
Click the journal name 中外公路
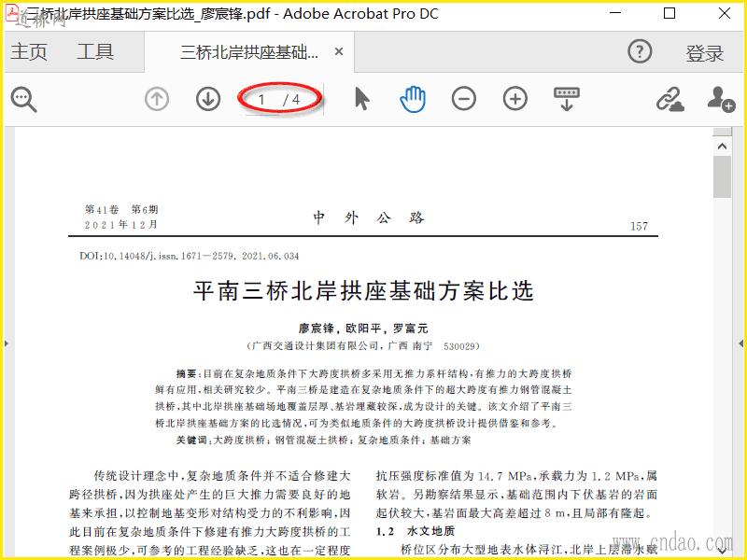[x=368, y=217]
